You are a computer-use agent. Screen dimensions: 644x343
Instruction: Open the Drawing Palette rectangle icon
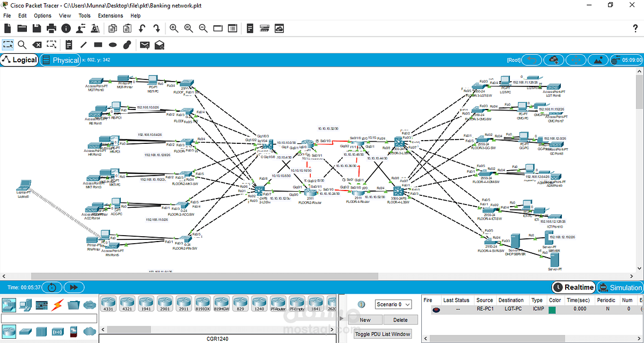point(218,28)
